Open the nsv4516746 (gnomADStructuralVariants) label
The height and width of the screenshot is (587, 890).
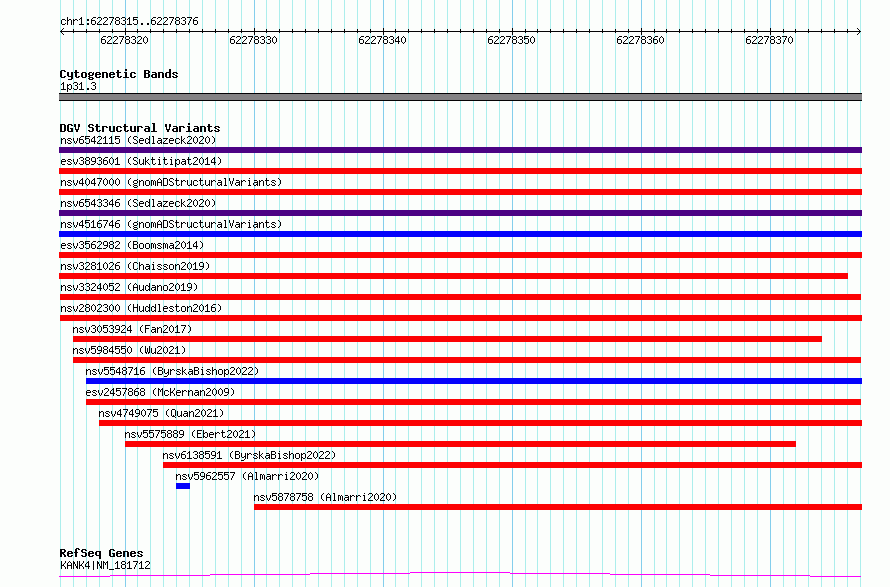(x=171, y=224)
